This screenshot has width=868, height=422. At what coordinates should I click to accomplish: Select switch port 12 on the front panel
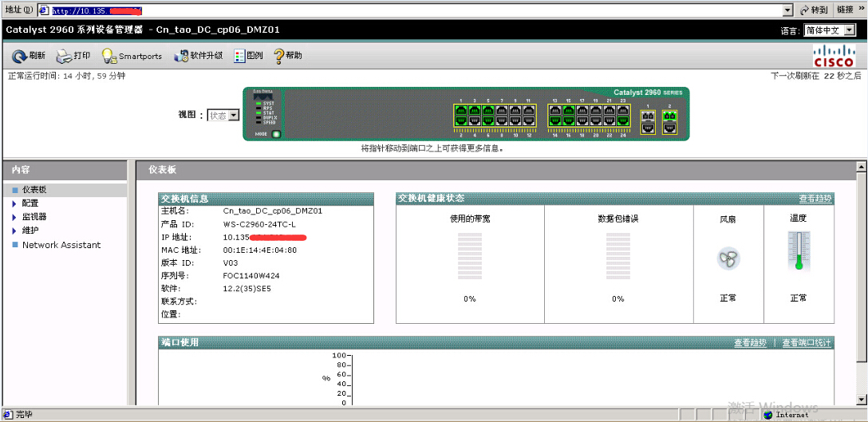pyautogui.click(x=529, y=120)
